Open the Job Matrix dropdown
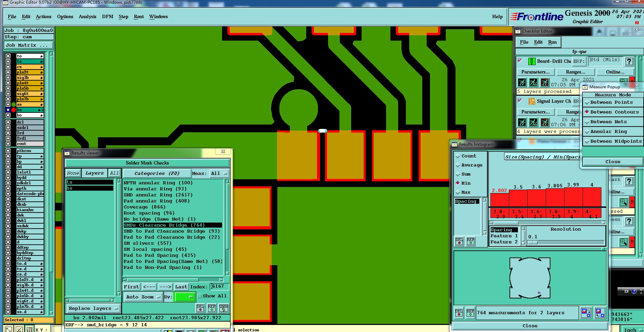Screen dimensions: 644x332 point(29,45)
